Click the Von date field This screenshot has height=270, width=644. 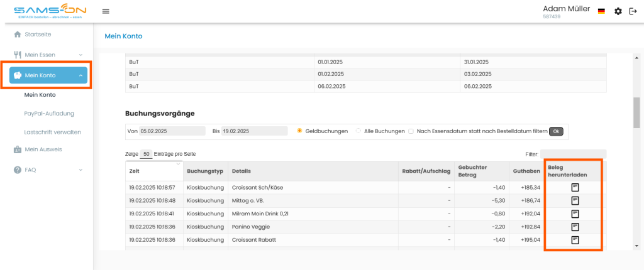172,131
